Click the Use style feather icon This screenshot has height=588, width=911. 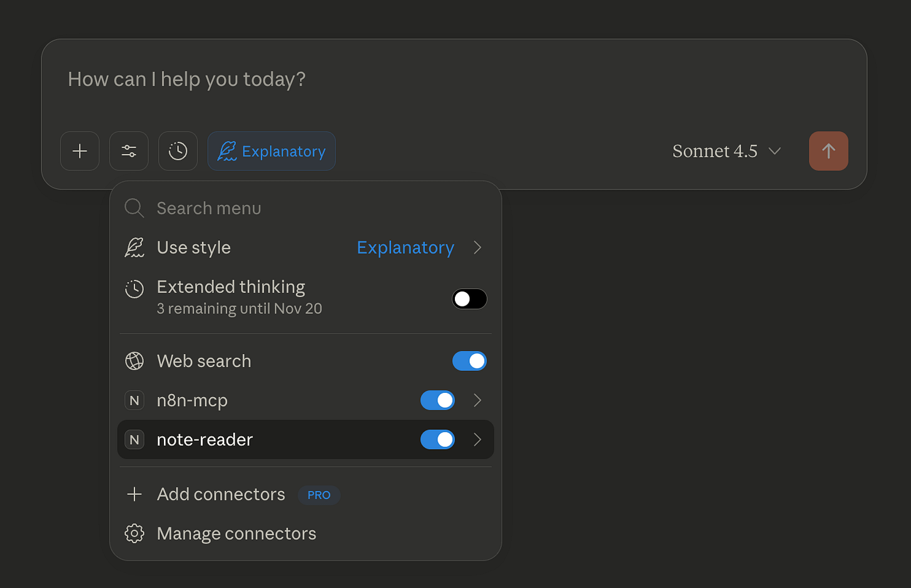point(134,248)
